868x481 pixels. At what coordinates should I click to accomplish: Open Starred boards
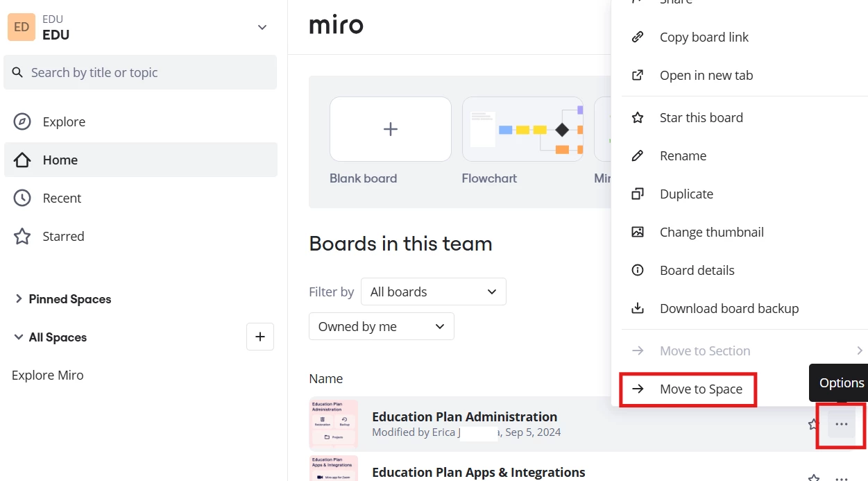coord(141,236)
